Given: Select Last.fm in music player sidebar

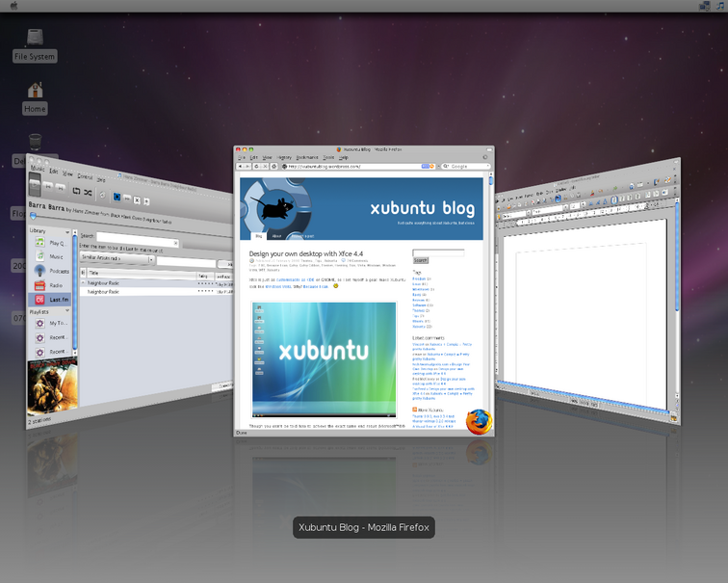Looking at the screenshot, I should [x=50, y=300].
